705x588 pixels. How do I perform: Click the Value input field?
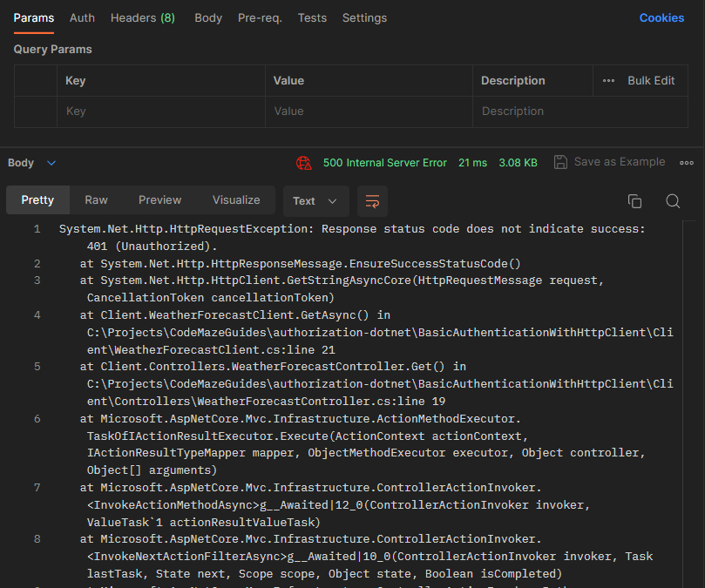369,112
